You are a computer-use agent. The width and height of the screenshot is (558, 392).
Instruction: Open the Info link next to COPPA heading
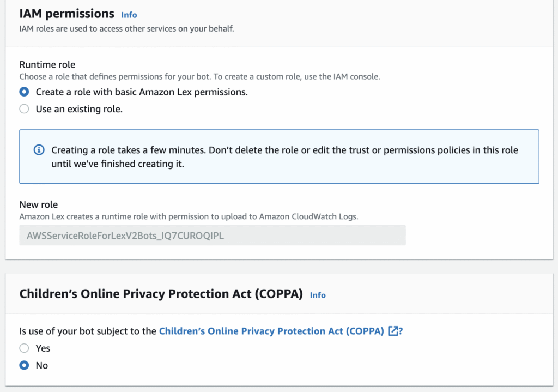click(318, 295)
